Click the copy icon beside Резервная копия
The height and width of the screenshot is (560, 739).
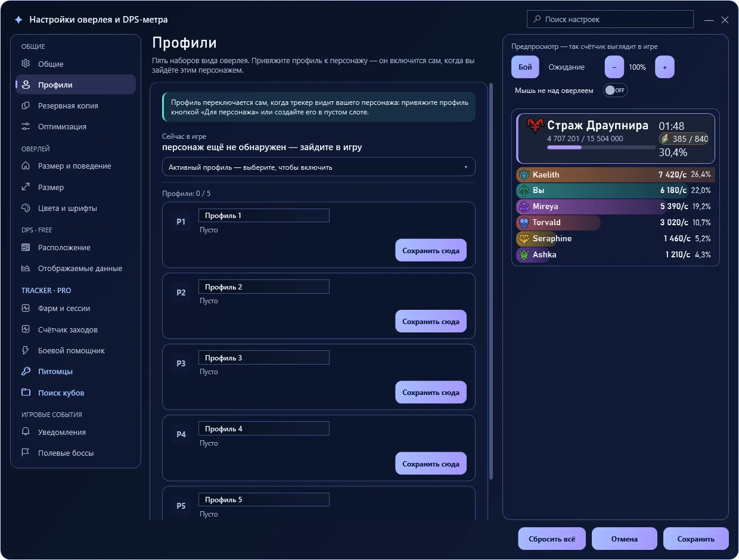[x=26, y=105]
